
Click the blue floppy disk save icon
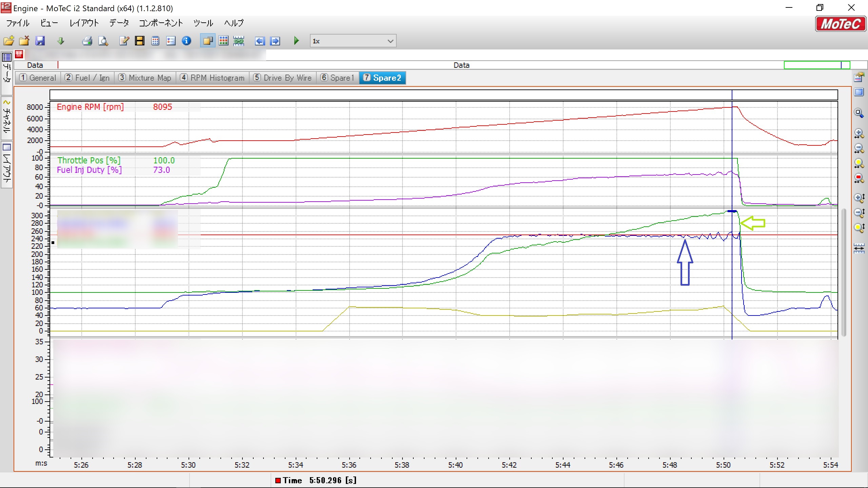click(40, 41)
